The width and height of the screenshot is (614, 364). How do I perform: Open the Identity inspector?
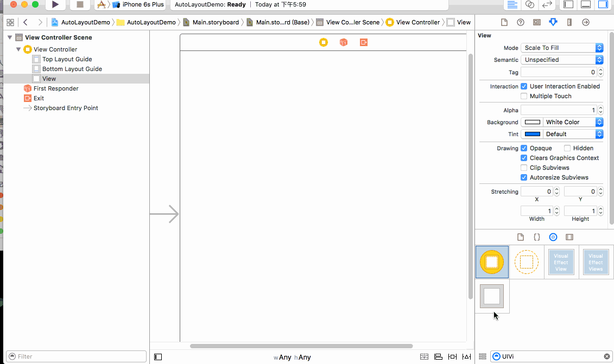[537, 22]
